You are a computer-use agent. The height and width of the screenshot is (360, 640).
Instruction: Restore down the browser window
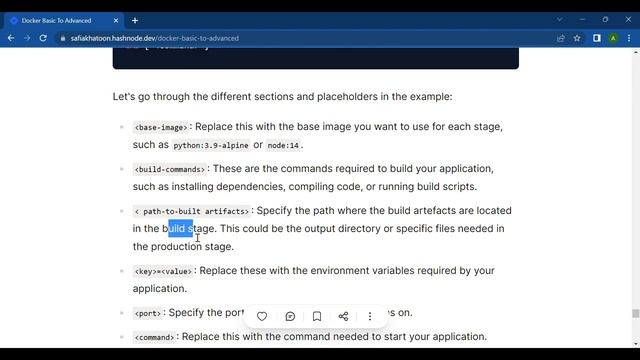click(x=605, y=20)
